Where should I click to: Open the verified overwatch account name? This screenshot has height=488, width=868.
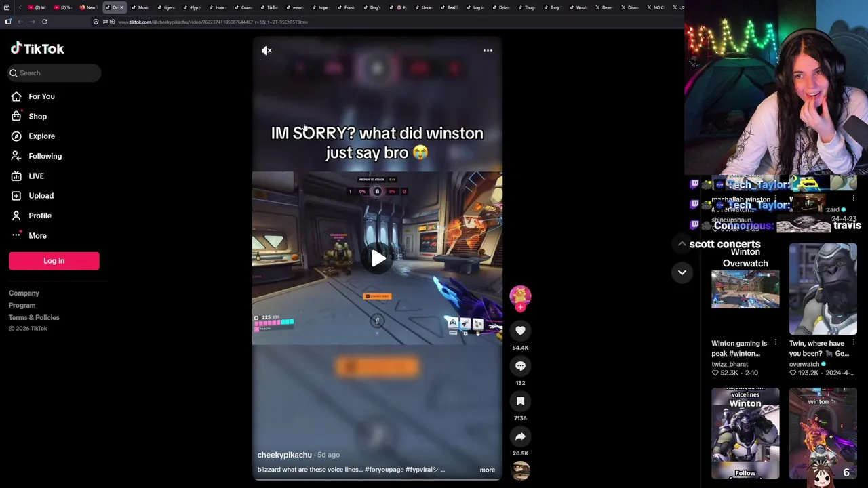[804, 364]
